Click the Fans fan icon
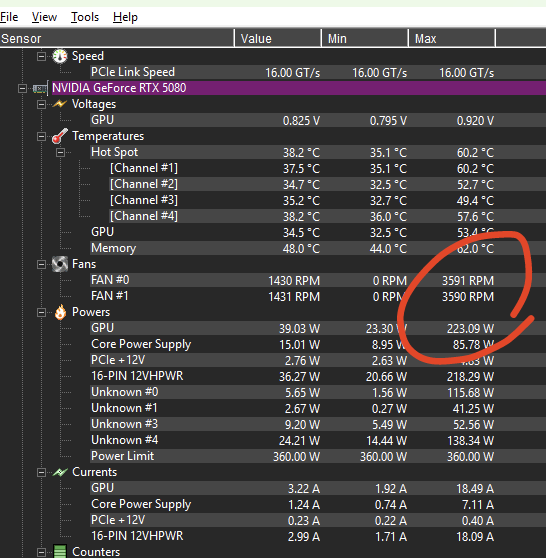The width and height of the screenshot is (546, 558). coord(60,264)
